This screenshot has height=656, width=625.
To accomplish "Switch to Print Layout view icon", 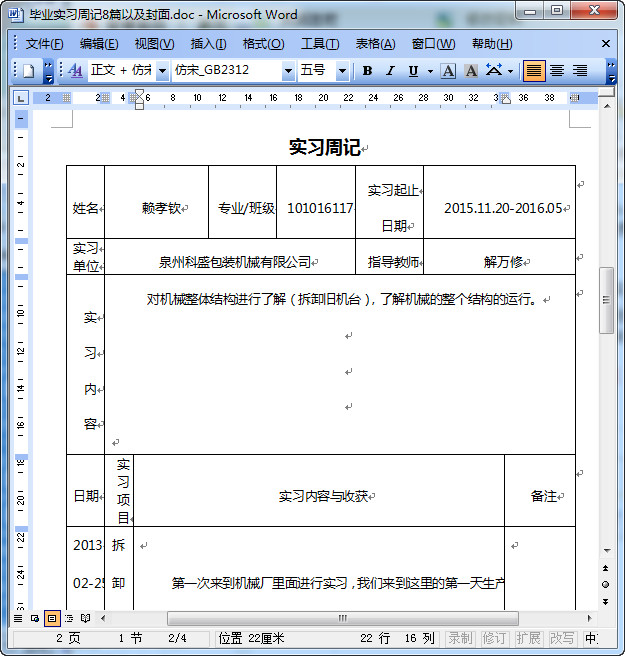I will [x=52, y=618].
